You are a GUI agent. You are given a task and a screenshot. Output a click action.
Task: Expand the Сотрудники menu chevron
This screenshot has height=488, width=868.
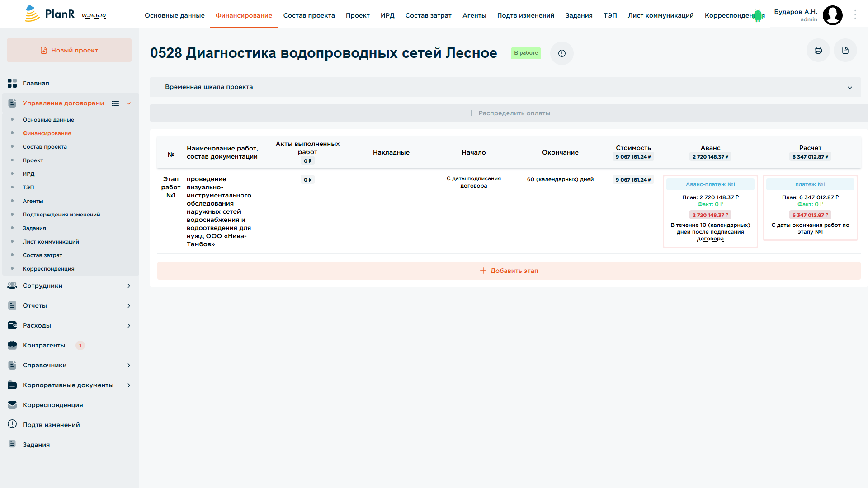129,286
